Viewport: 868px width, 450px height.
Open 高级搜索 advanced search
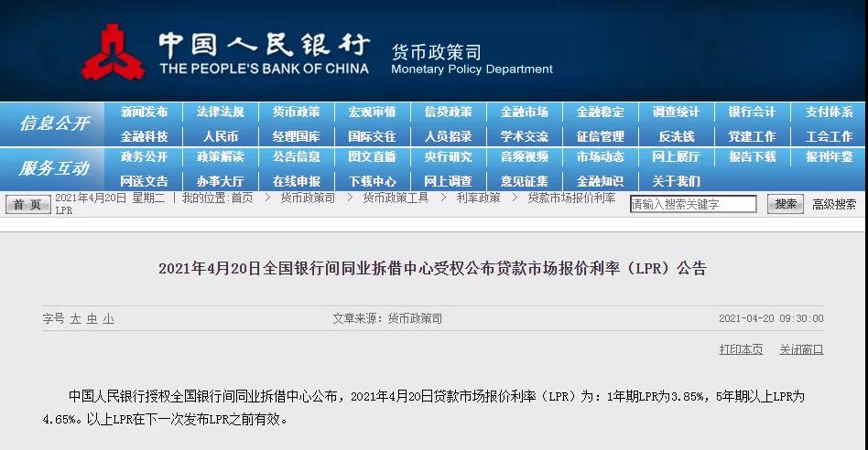tap(834, 205)
